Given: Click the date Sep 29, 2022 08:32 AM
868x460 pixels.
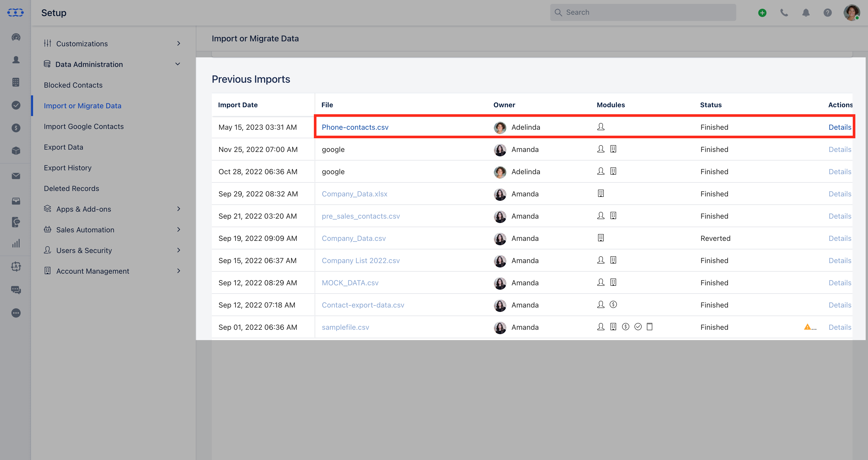Looking at the screenshot, I should pos(258,194).
